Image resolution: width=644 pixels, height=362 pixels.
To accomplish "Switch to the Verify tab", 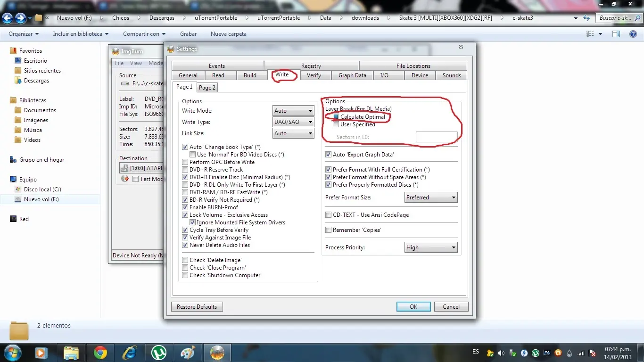I will pos(314,75).
